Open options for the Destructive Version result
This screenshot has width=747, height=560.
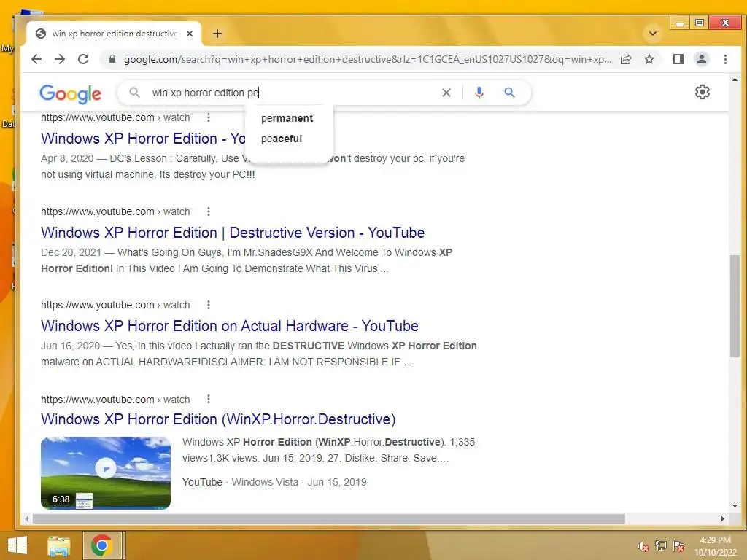tap(208, 211)
